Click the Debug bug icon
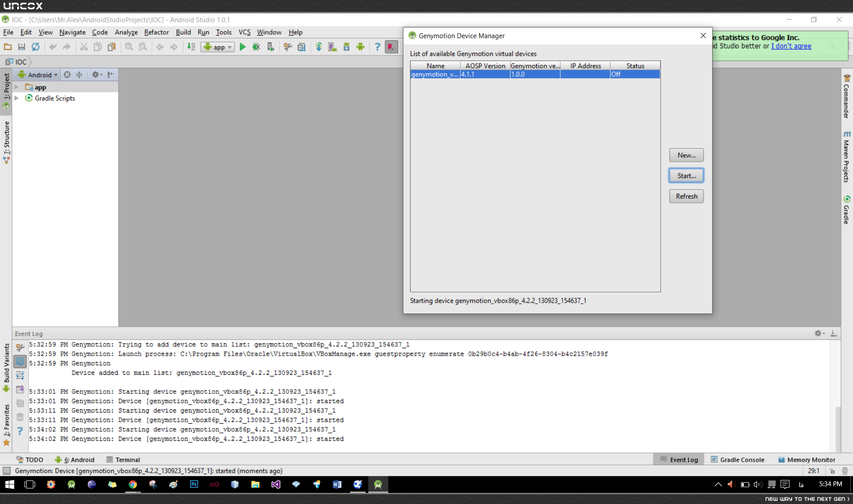 256,47
